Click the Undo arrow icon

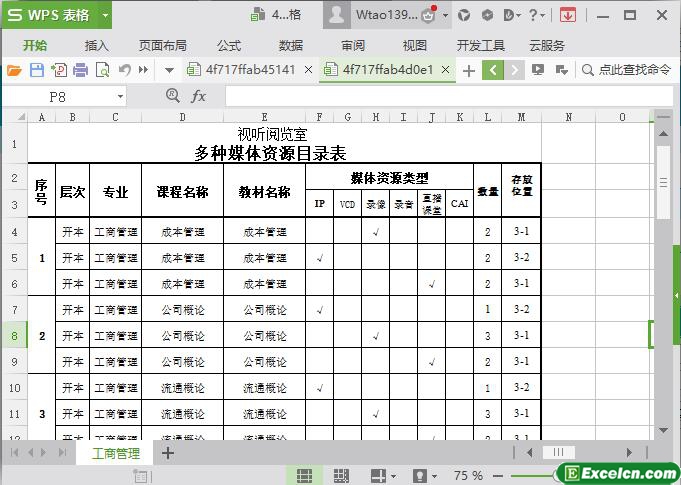(125, 70)
